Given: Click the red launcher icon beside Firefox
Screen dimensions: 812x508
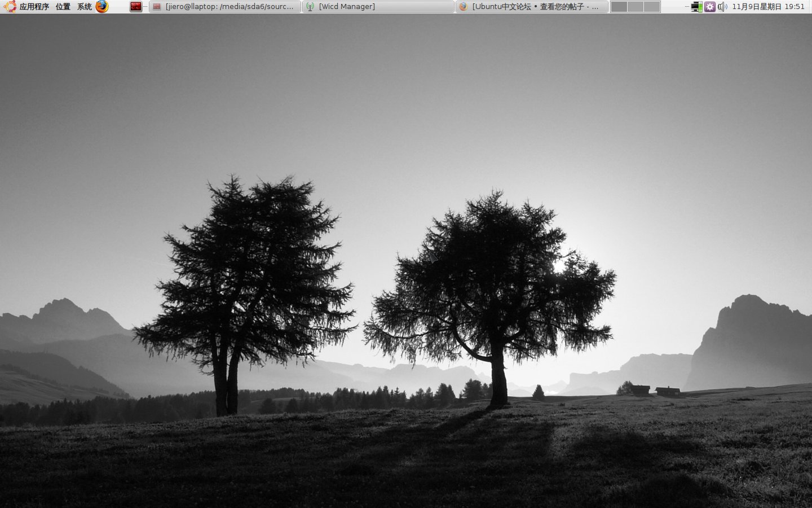Looking at the screenshot, I should (136, 7).
